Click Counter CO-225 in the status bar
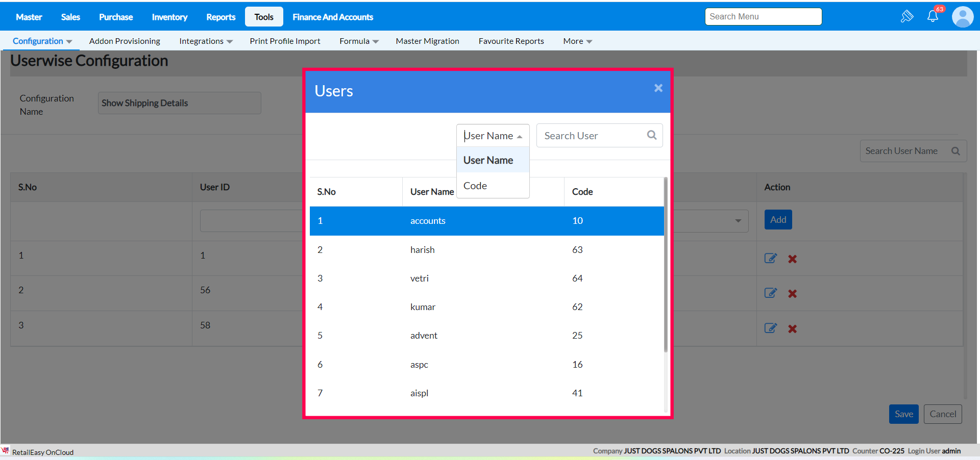The image size is (980, 460). pyautogui.click(x=878, y=451)
